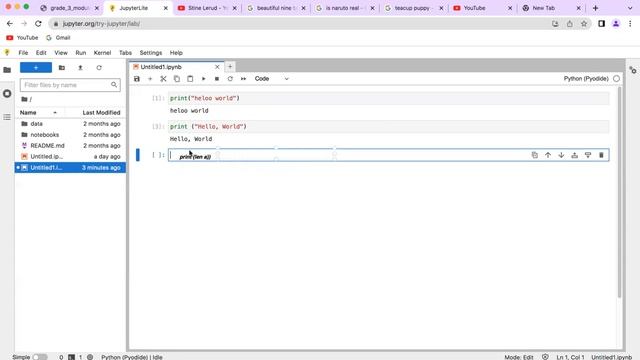This screenshot has height=360, width=640.
Task: Open the file browser sidebar icon
Action: coord(7,70)
